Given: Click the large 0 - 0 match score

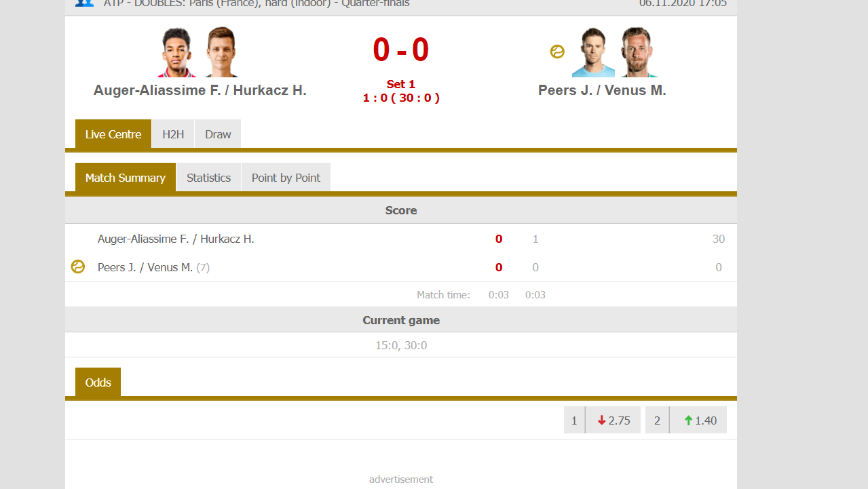Looking at the screenshot, I should tap(400, 50).
